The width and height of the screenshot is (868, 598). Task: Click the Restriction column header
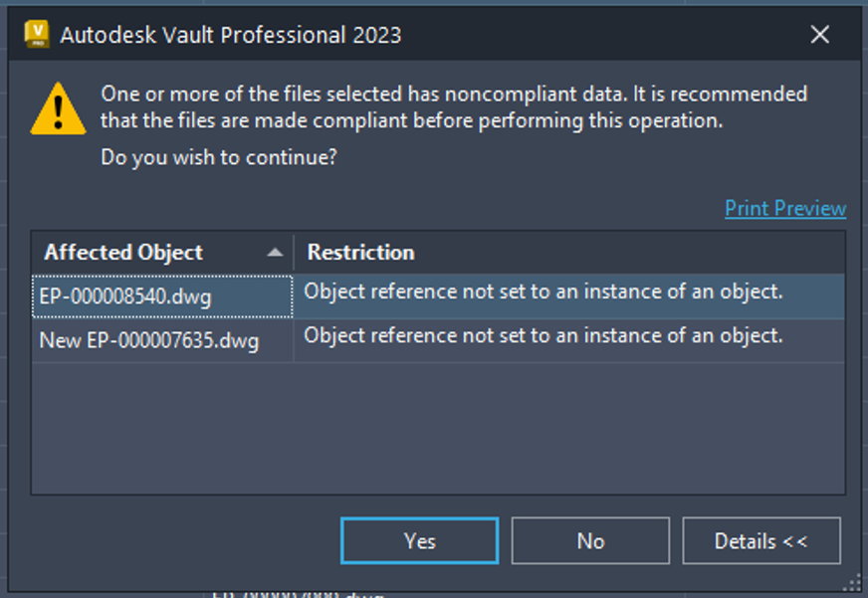click(x=360, y=253)
